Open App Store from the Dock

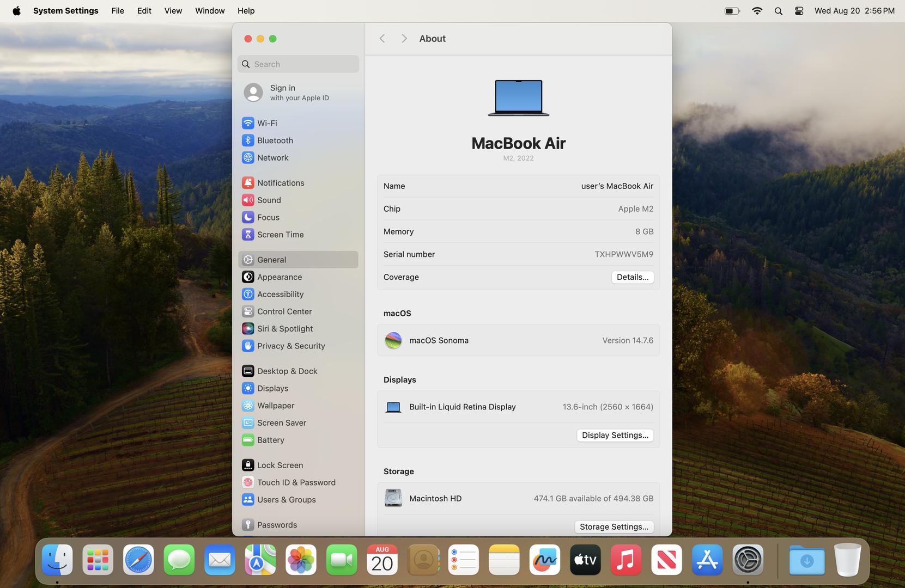[x=707, y=560]
